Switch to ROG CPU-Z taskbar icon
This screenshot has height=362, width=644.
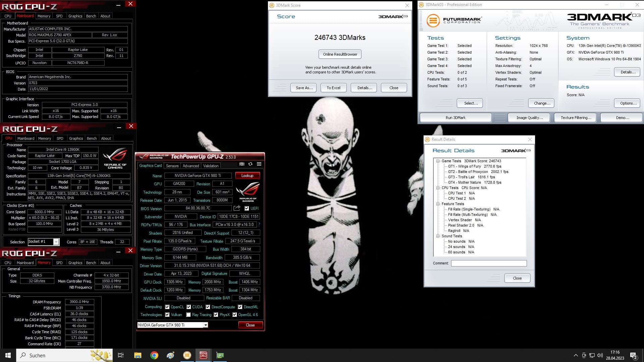pyautogui.click(x=203, y=355)
